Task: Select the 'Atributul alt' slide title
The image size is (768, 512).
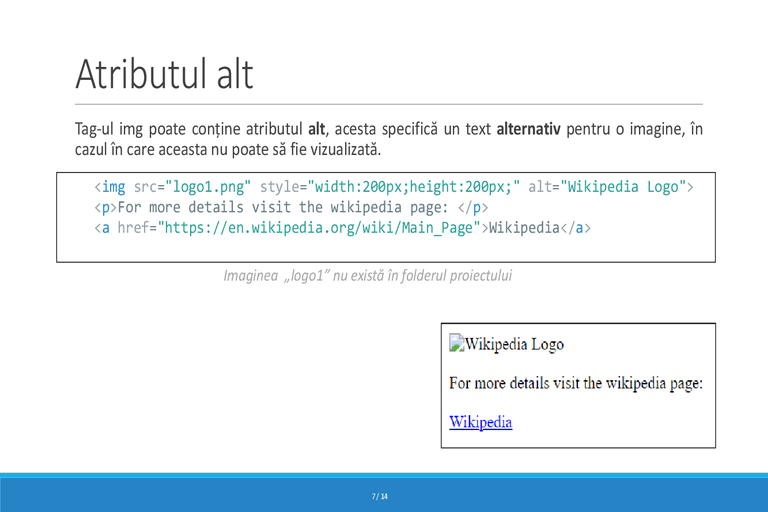Action: tap(164, 74)
